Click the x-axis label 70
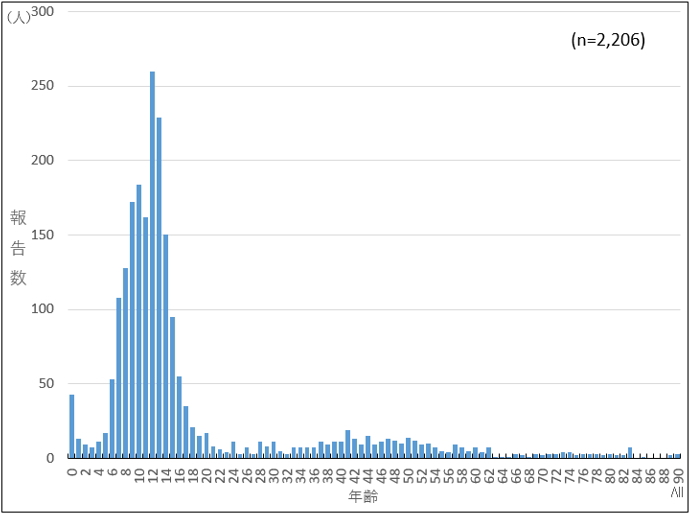The width and height of the screenshot is (689, 514). coord(543,475)
